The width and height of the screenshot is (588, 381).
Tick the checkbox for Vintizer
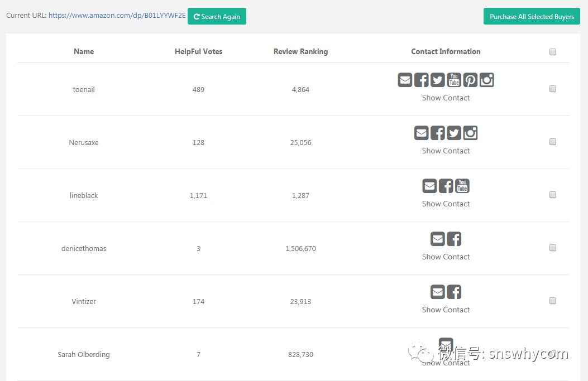[553, 301]
